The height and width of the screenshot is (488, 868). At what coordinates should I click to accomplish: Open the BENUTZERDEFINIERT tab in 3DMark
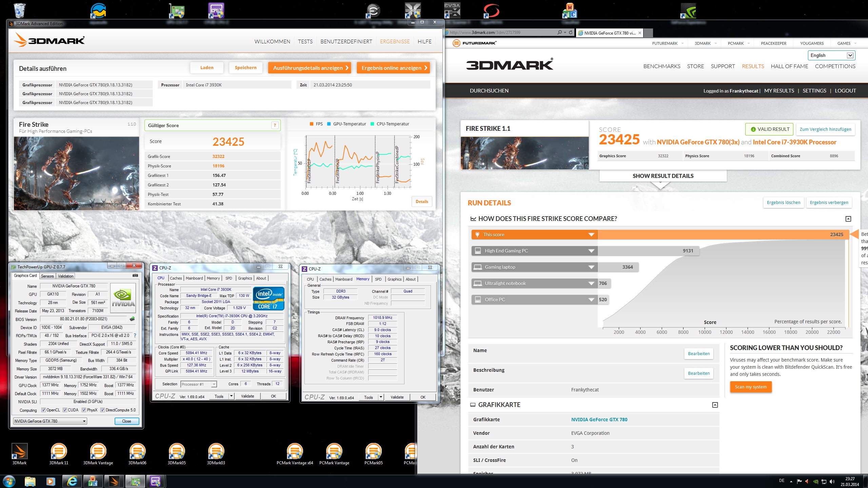[x=346, y=42]
